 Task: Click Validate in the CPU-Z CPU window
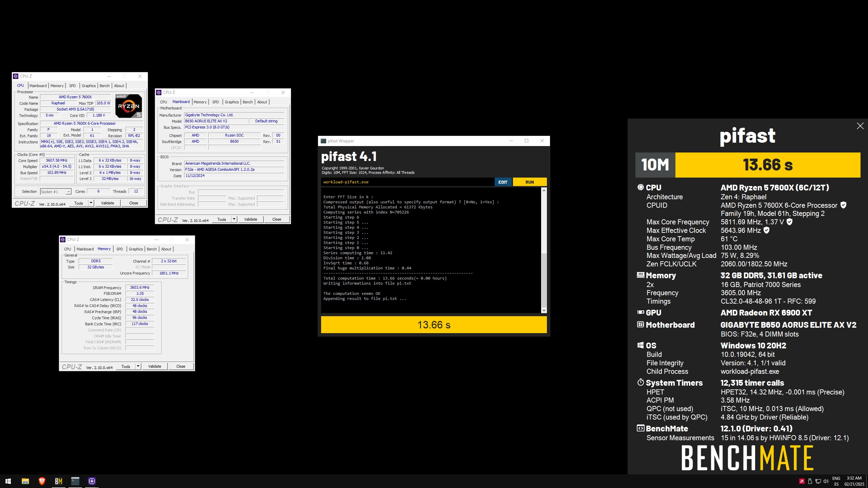pos(107,203)
